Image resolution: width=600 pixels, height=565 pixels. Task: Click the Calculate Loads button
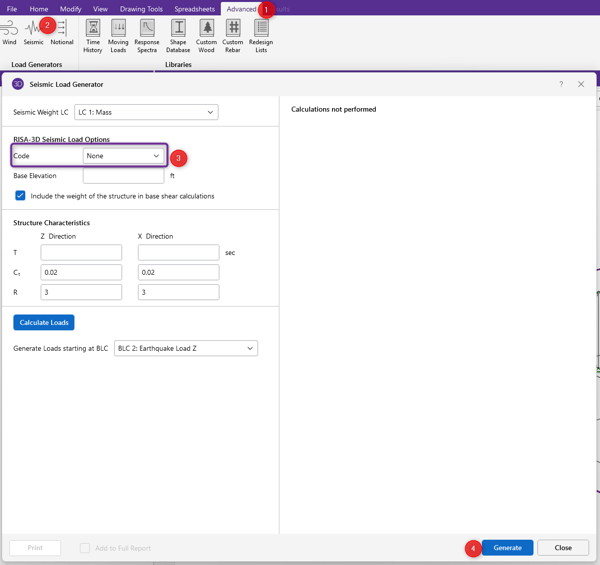[x=44, y=322]
